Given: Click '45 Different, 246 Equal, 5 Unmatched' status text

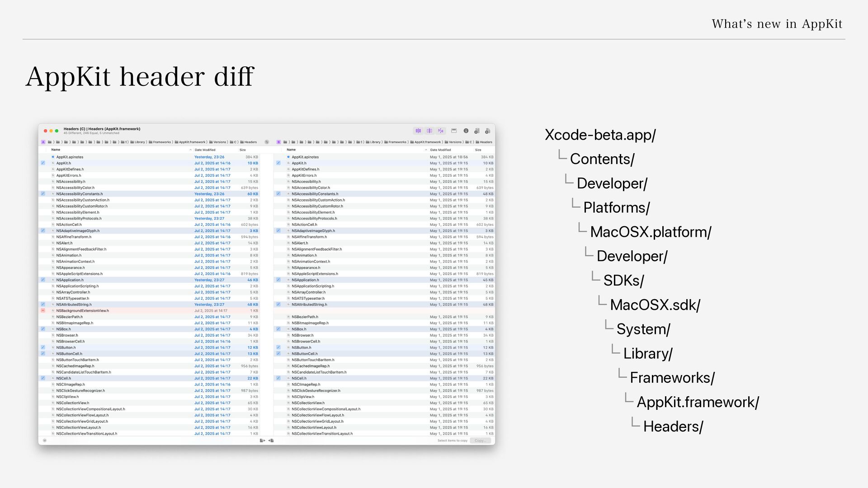Looking at the screenshot, I should (x=91, y=133).
